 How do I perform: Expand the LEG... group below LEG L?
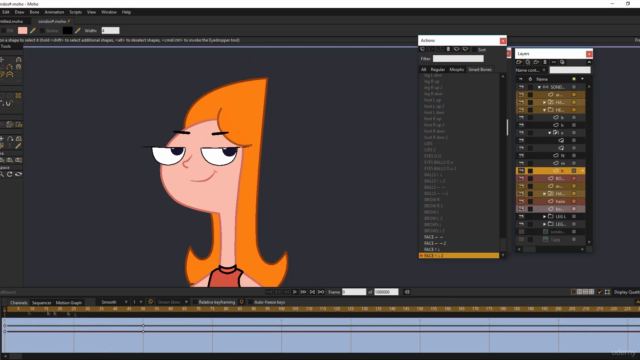[544, 224]
